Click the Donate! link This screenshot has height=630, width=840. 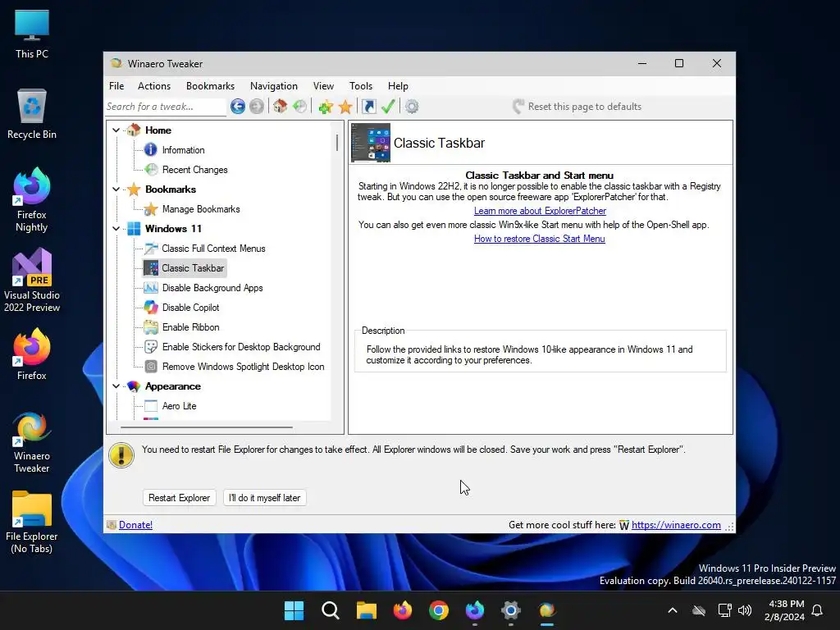(135, 525)
